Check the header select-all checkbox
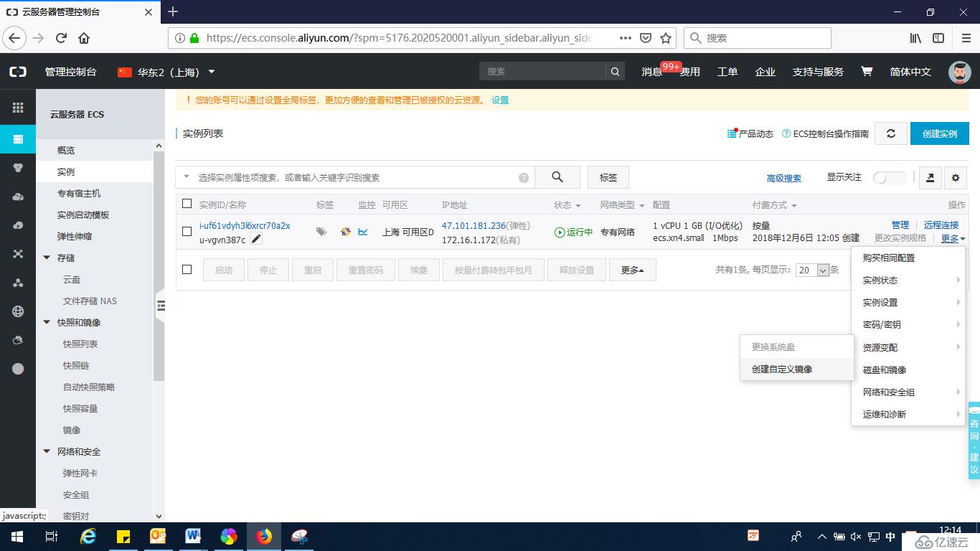 (187, 204)
